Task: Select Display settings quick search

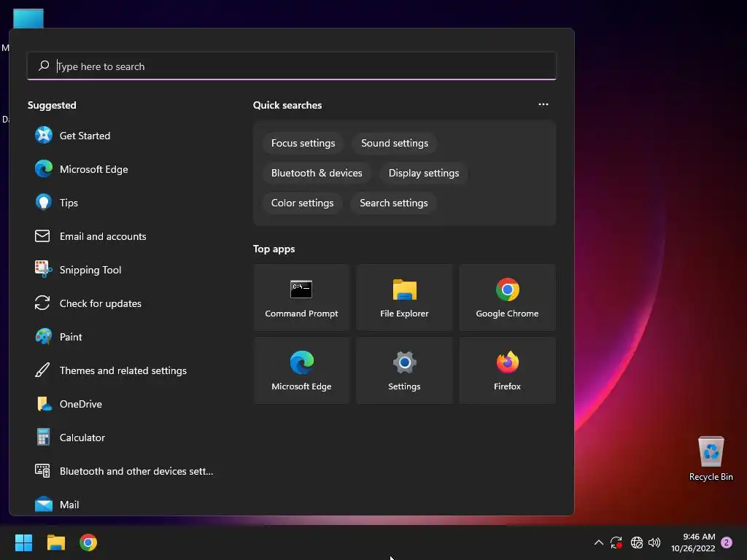Action: pyautogui.click(x=424, y=173)
